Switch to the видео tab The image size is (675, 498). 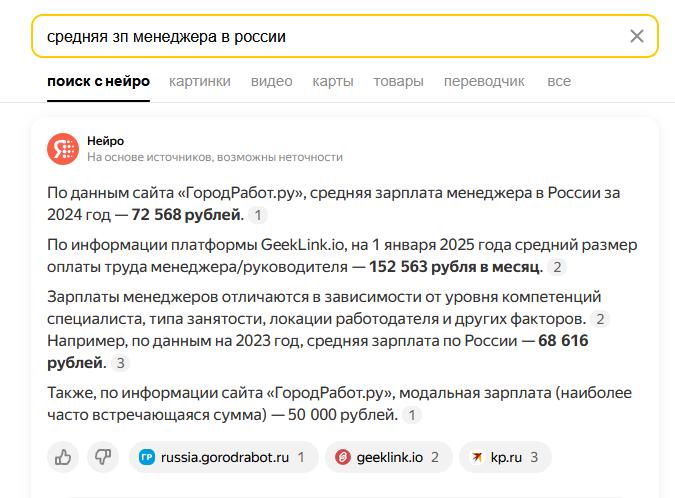pos(272,81)
